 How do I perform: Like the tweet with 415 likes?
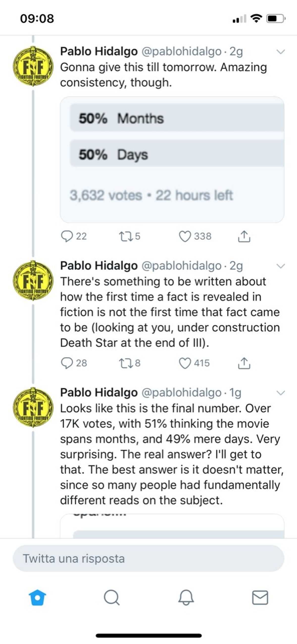185,363
